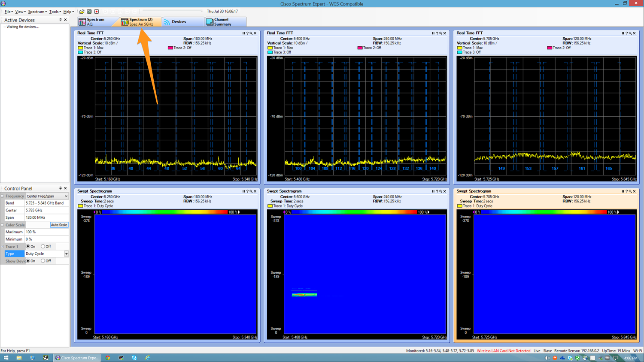Click the cyan Trace 3 Off swatch in 5.785 GHz FFT

(x=459, y=52)
